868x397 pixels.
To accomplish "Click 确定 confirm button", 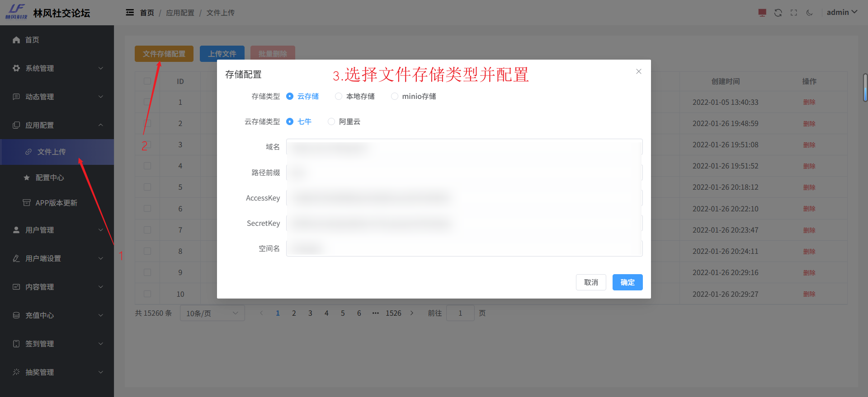I will tap(627, 282).
